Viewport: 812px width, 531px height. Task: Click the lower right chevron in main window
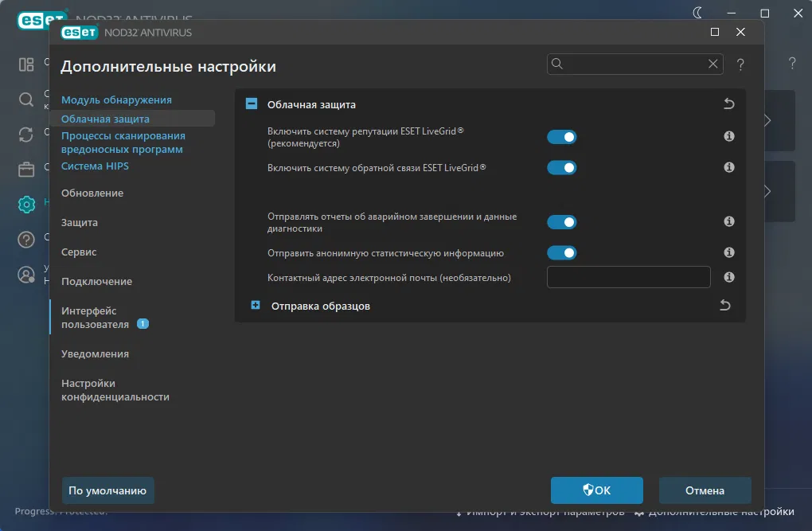[x=768, y=192]
